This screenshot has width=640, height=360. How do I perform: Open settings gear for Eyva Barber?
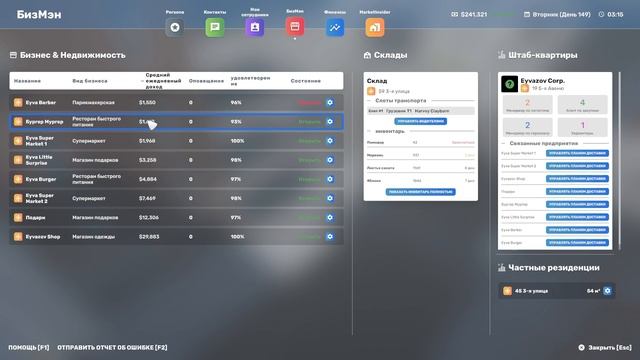coord(330,102)
